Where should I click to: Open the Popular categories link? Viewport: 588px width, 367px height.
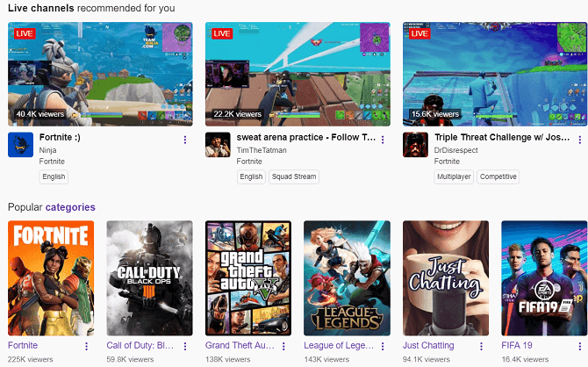[x=70, y=207]
